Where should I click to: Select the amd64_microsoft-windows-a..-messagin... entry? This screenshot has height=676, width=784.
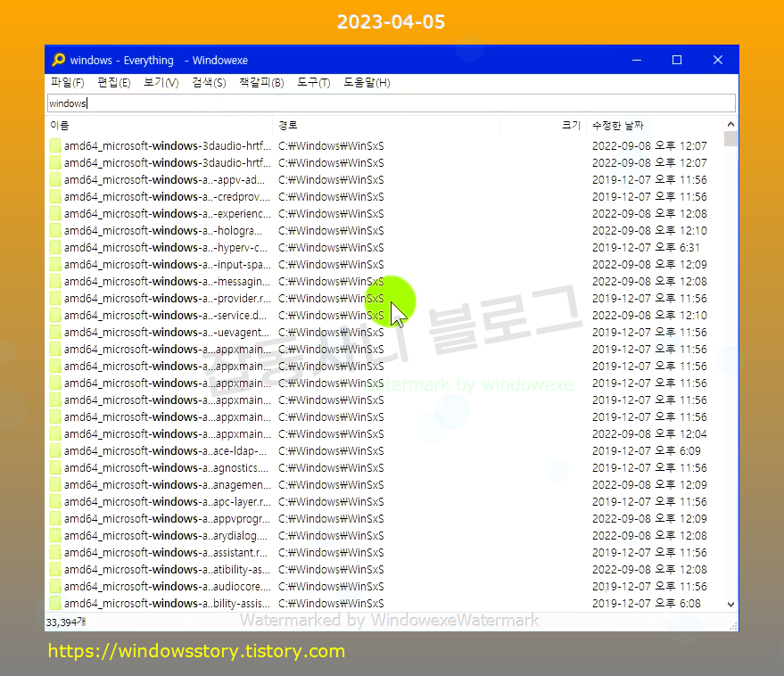click(167, 282)
